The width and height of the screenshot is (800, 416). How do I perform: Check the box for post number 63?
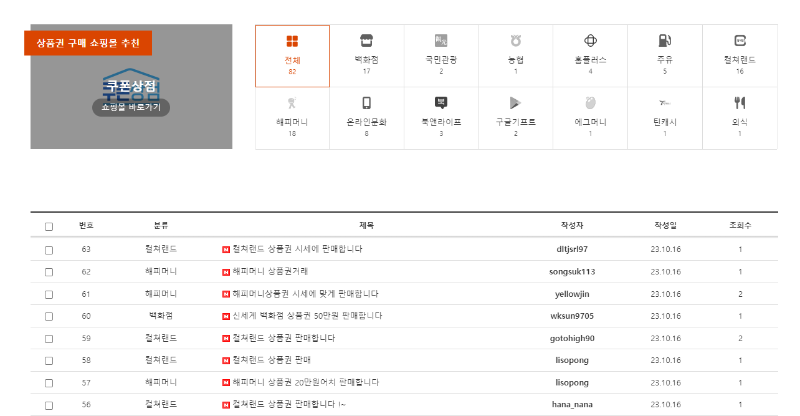point(49,250)
